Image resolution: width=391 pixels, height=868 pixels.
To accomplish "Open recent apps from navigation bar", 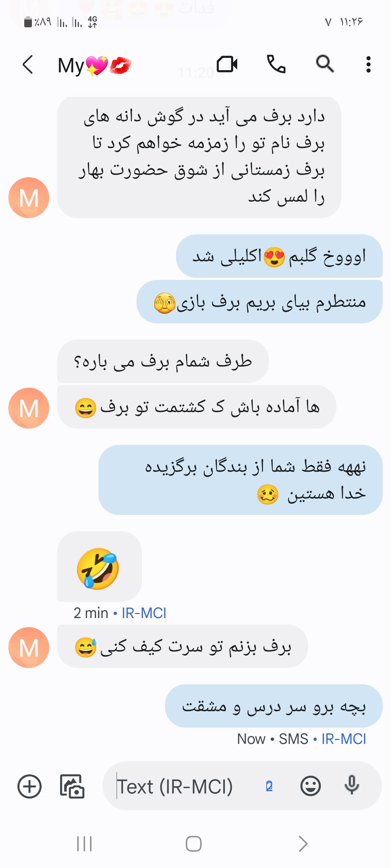I will pyautogui.click(x=84, y=844).
